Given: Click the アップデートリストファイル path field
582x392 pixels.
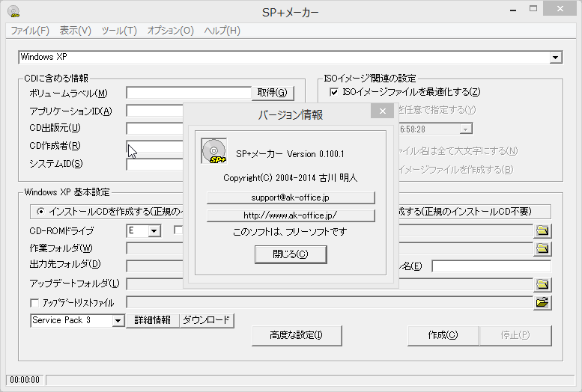Looking at the screenshot, I should (x=330, y=302).
